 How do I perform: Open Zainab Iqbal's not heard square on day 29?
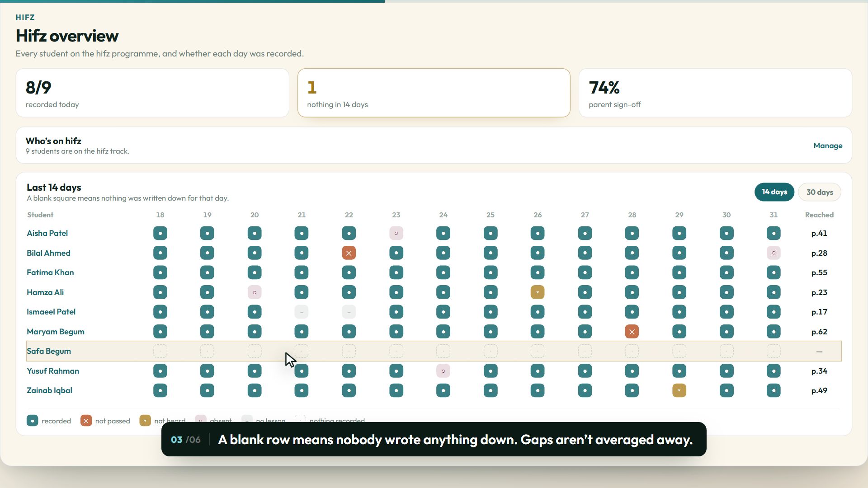click(x=679, y=390)
